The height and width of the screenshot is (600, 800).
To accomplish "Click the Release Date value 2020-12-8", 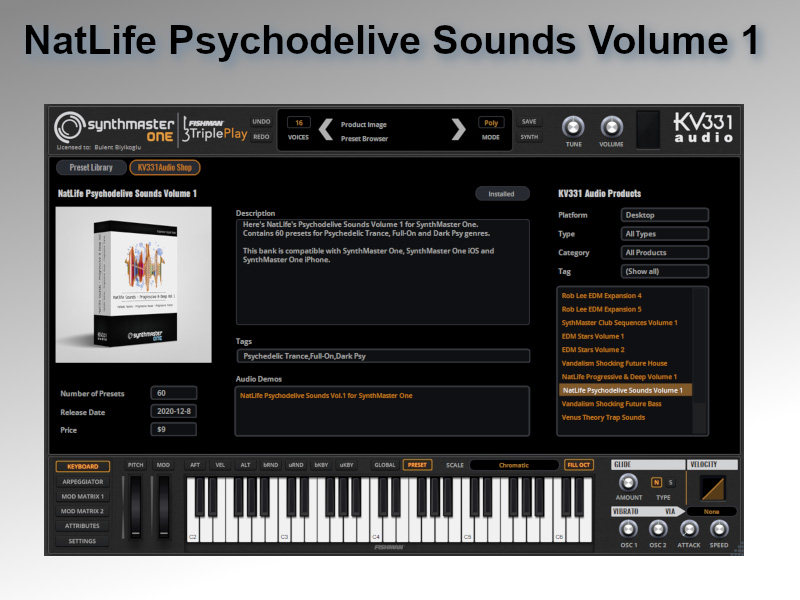I will point(173,411).
